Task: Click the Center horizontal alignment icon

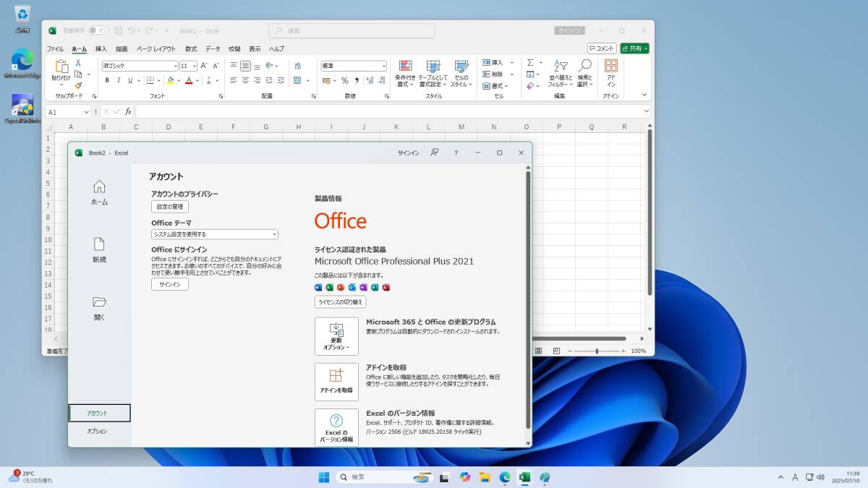Action: click(x=246, y=80)
